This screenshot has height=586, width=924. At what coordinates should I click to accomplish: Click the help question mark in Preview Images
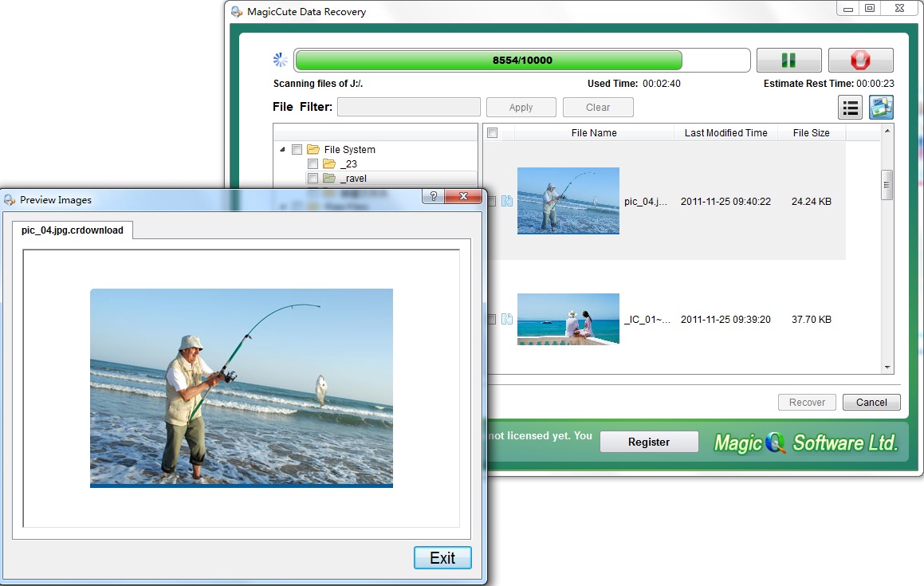pos(433,197)
